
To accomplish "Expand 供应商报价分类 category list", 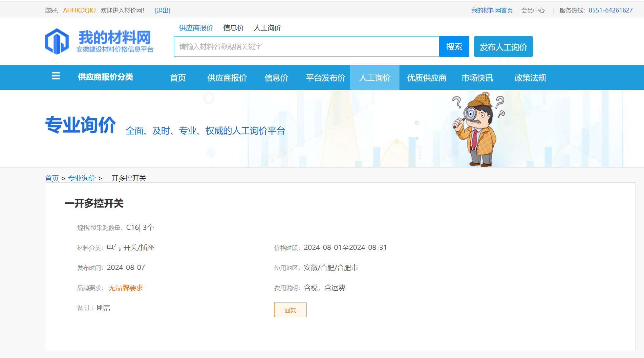I will coord(105,77).
